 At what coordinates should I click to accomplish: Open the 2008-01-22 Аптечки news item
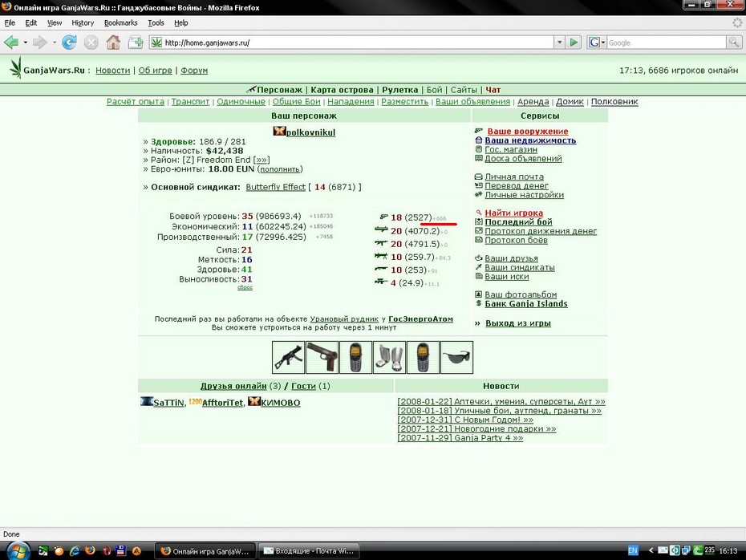(x=501, y=402)
